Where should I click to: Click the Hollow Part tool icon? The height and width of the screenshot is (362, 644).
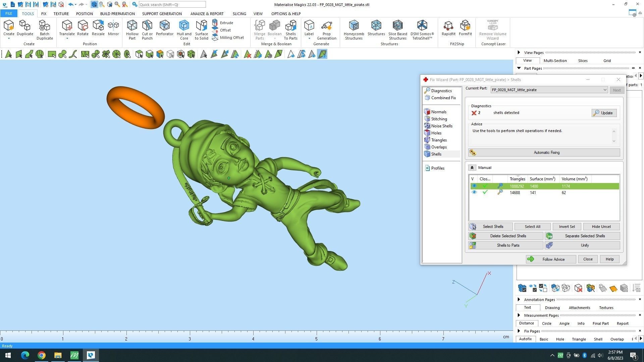click(x=132, y=29)
